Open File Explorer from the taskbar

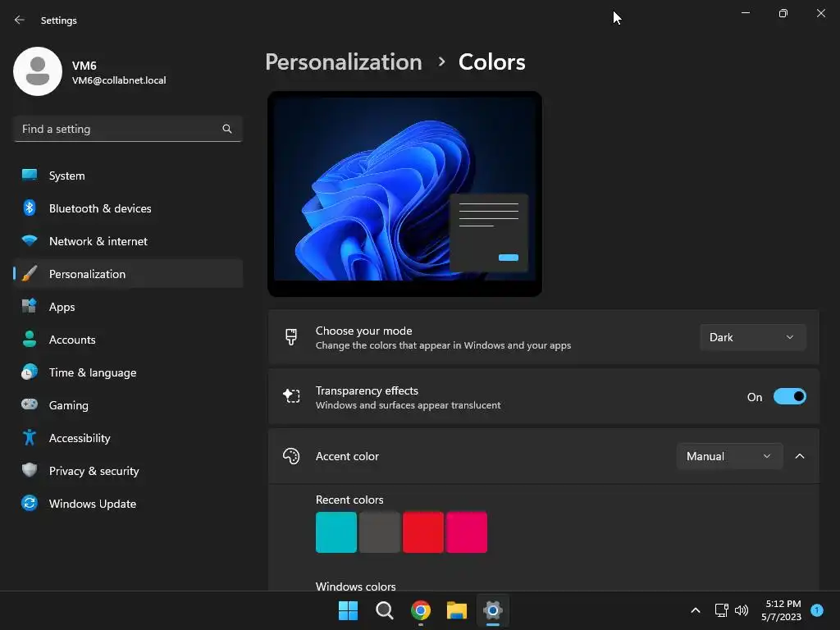pyautogui.click(x=457, y=610)
